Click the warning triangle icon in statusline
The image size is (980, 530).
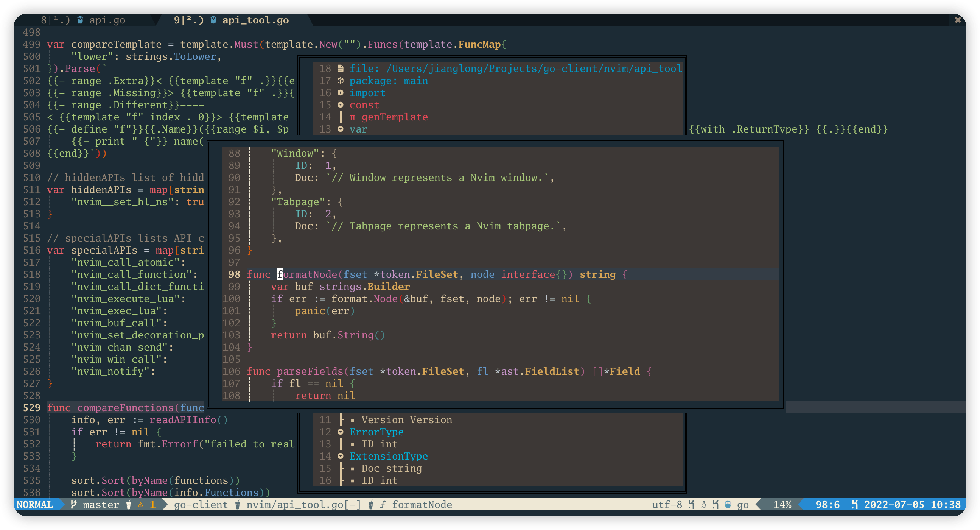pos(141,505)
